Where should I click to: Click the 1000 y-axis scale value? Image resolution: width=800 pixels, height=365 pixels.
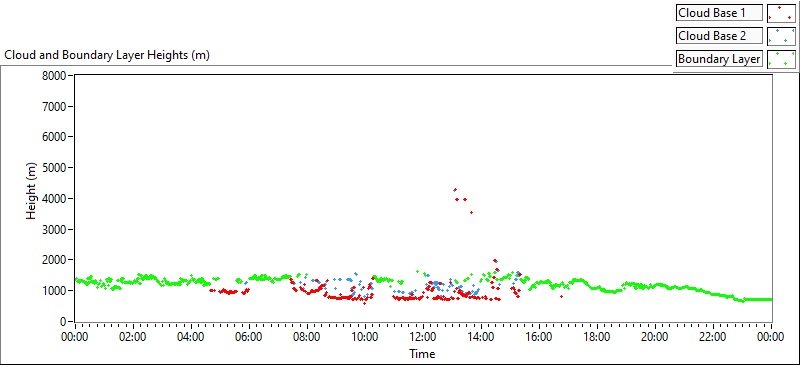[x=54, y=291]
